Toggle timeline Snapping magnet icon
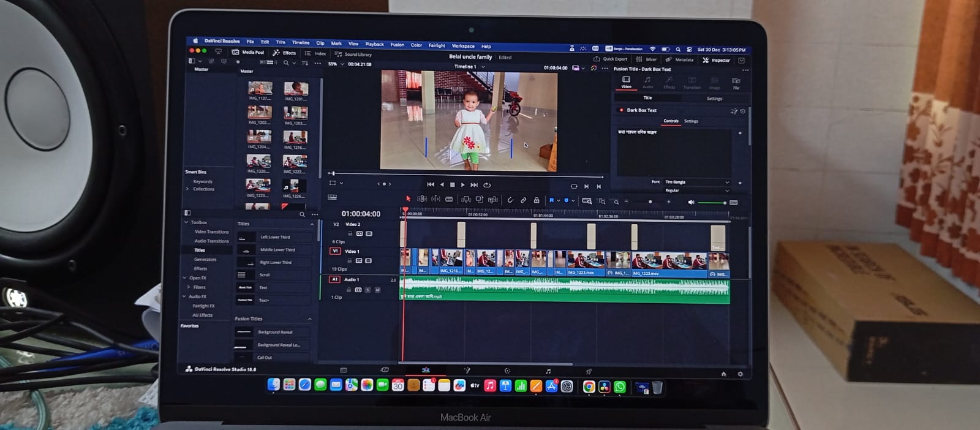The height and width of the screenshot is (430, 980). [x=510, y=200]
